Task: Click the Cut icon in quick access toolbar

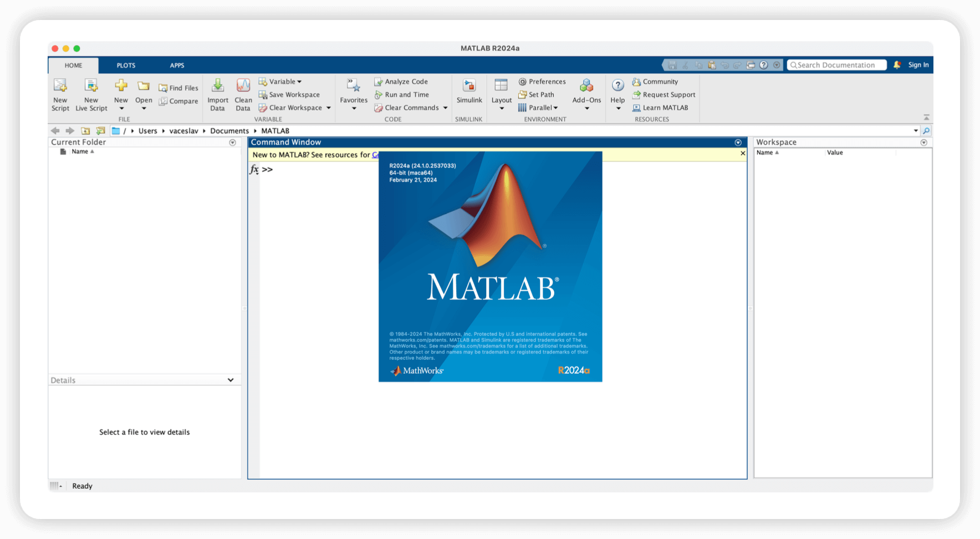Action: click(x=686, y=65)
